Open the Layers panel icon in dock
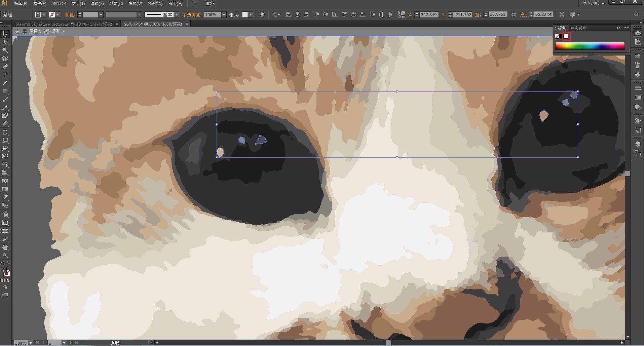Screen dimensions: 644x346 (638, 144)
